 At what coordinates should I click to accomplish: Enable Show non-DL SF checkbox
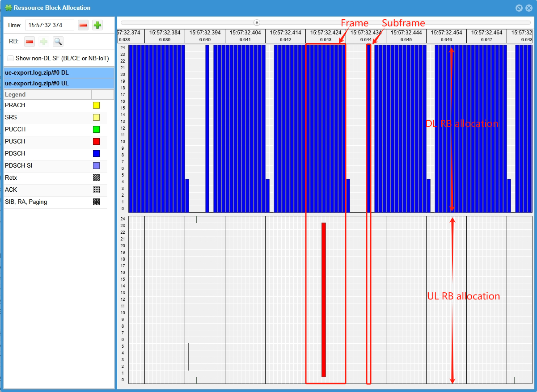pyautogui.click(x=10, y=58)
